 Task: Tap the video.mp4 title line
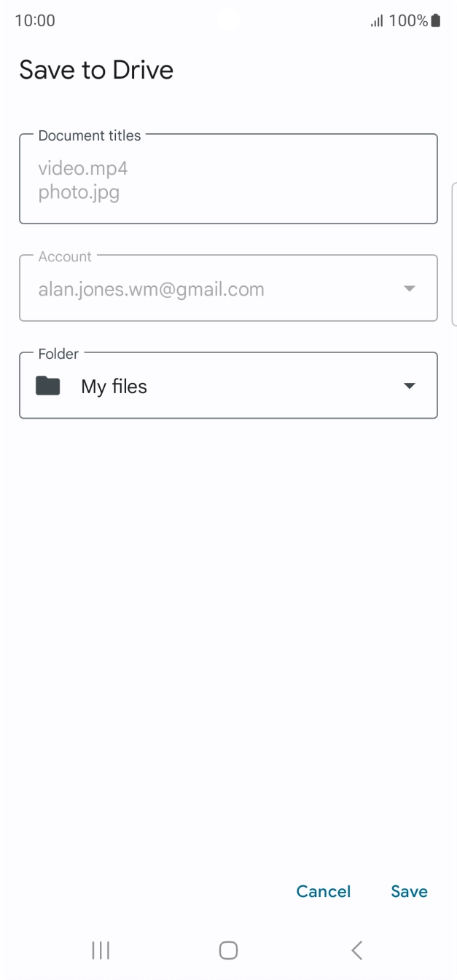[x=83, y=170]
